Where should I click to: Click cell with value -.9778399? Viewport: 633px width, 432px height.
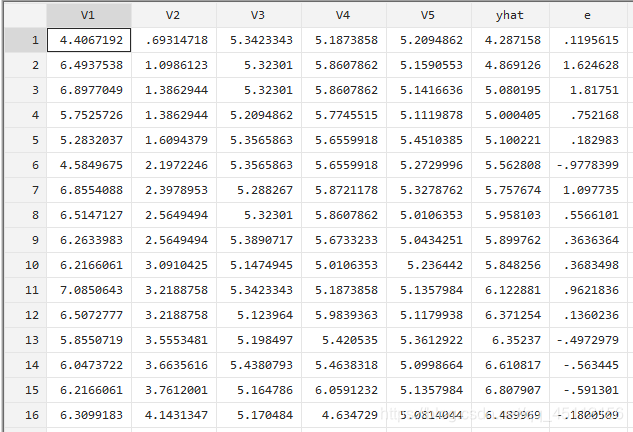(588, 165)
